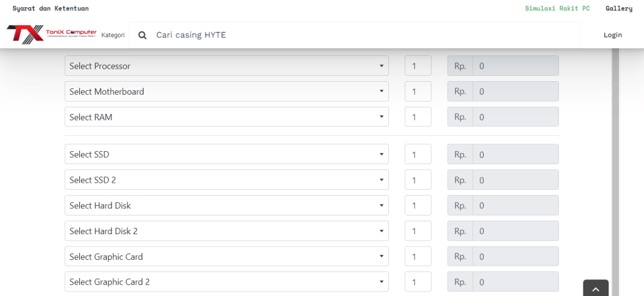Open the Gallery page
The image size is (644, 296).
619,8
